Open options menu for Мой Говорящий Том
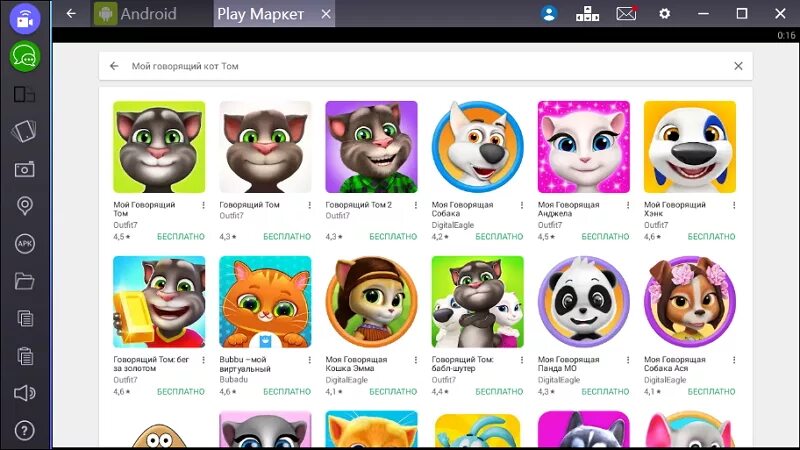Image resolution: width=800 pixels, height=450 pixels. point(204,205)
